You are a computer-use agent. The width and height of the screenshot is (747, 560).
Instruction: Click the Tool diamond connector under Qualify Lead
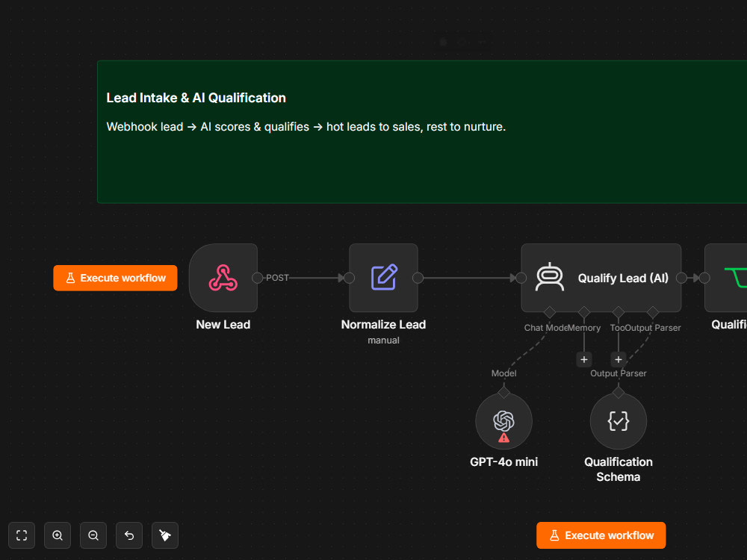(619, 312)
